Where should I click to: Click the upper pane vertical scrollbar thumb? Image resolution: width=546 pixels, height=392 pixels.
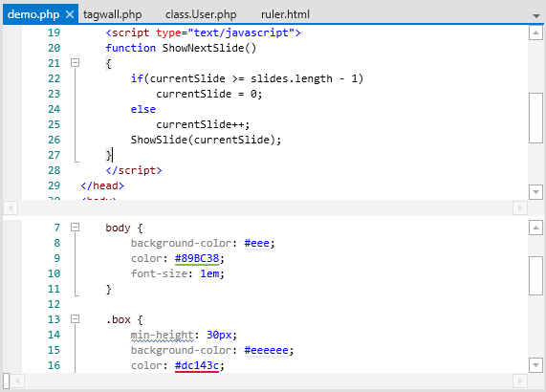(535, 118)
